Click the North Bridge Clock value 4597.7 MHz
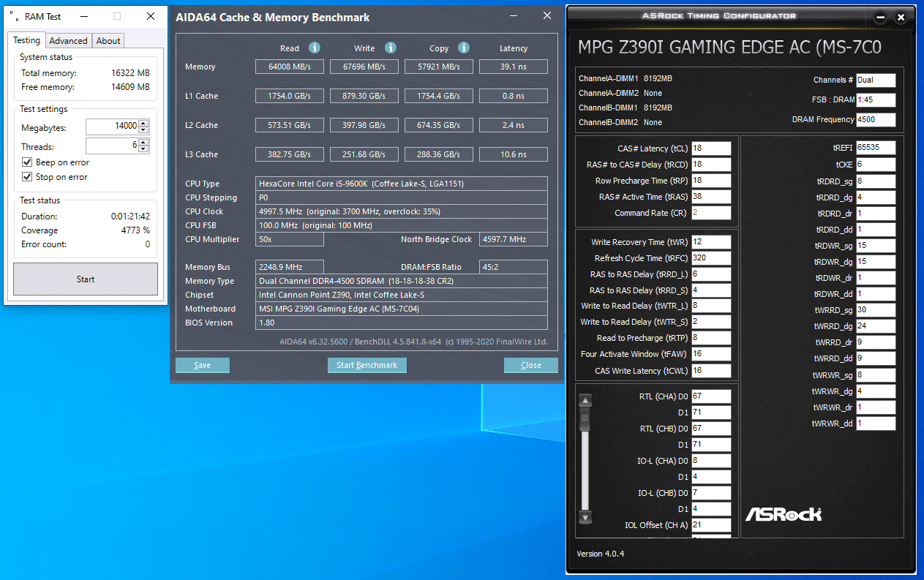Screen dimensions: 924x580 (514, 239)
